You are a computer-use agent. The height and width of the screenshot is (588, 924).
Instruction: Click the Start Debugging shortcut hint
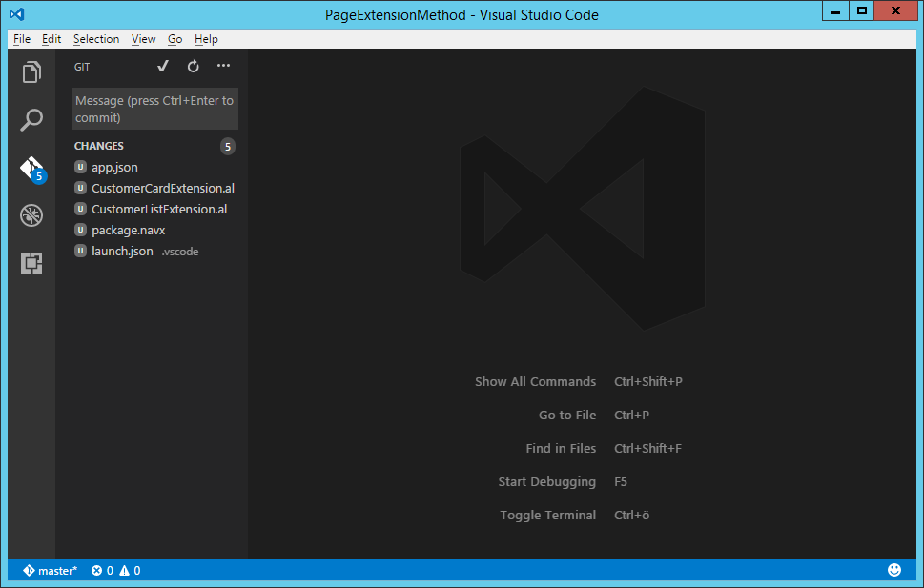(563, 482)
